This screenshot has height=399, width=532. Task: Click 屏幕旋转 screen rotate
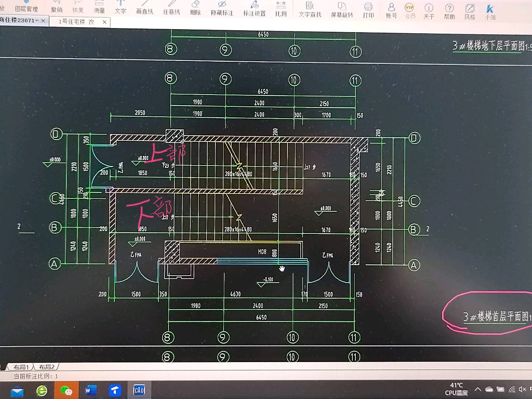[342, 11]
